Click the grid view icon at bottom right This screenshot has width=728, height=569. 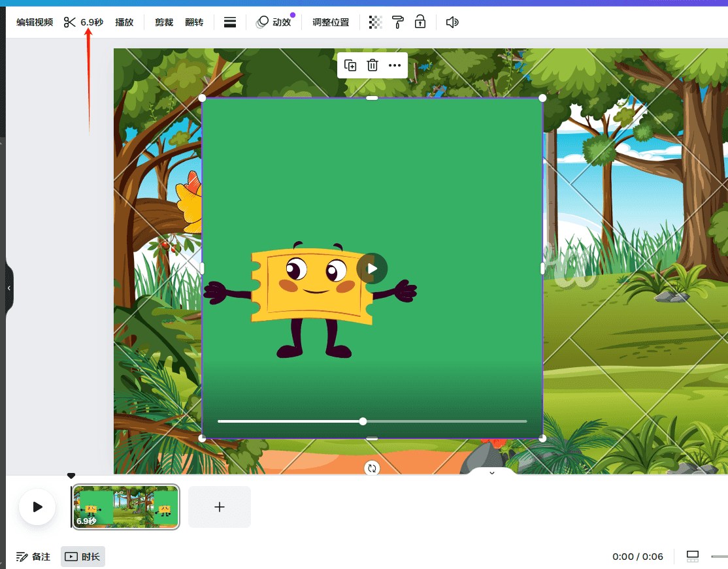(693, 556)
